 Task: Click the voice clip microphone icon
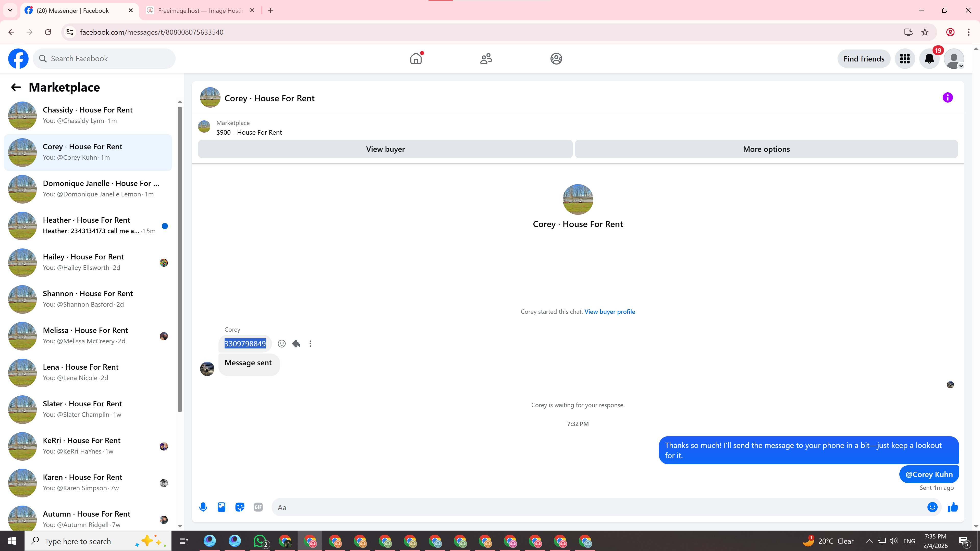(203, 507)
